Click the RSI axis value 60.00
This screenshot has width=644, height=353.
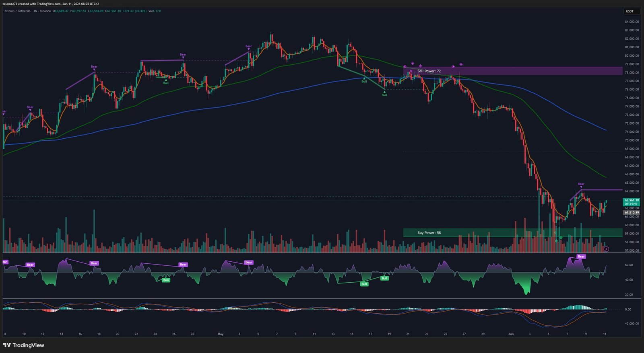[629, 265]
